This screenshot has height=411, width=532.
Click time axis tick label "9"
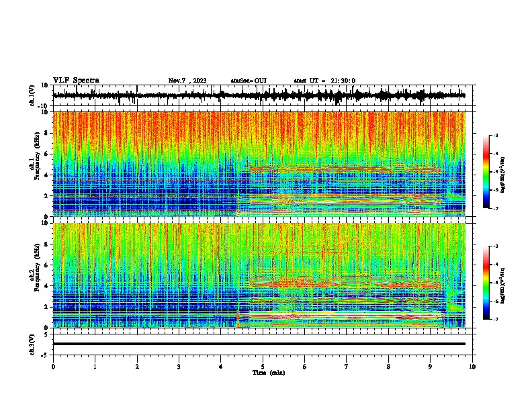(x=430, y=367)
